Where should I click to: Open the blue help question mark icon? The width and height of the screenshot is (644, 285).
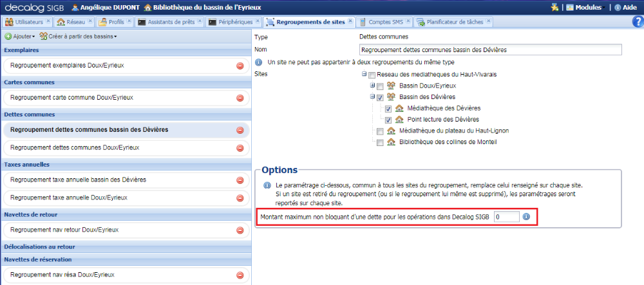point(638,22)
